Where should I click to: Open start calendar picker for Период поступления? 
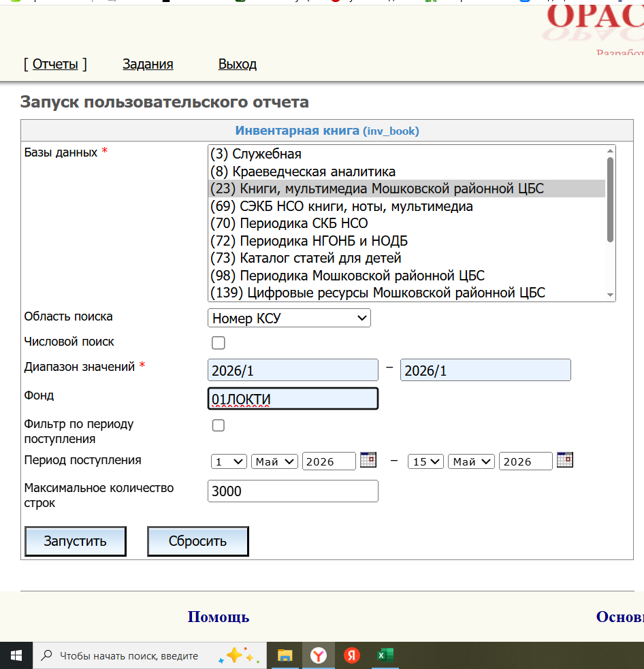coord(368,460)
